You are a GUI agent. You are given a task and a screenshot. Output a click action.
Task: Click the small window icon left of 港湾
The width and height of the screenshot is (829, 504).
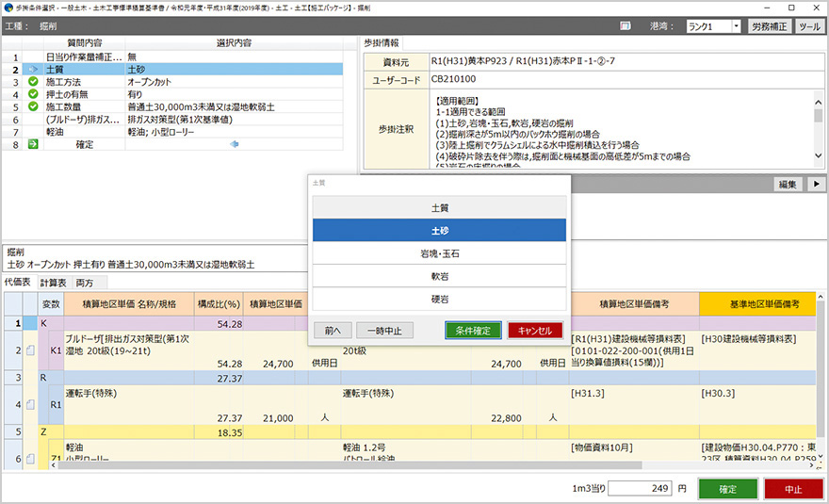pos(626,26)
